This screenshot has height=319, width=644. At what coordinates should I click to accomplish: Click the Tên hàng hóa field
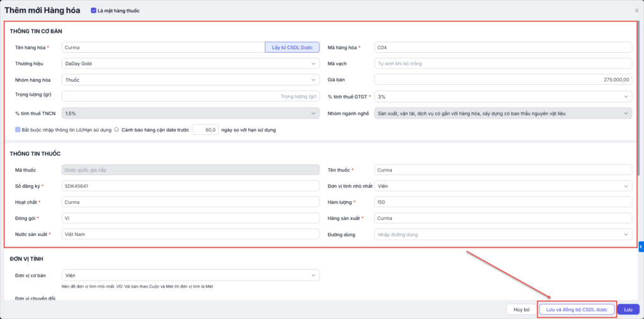click(x=164, y=47)
